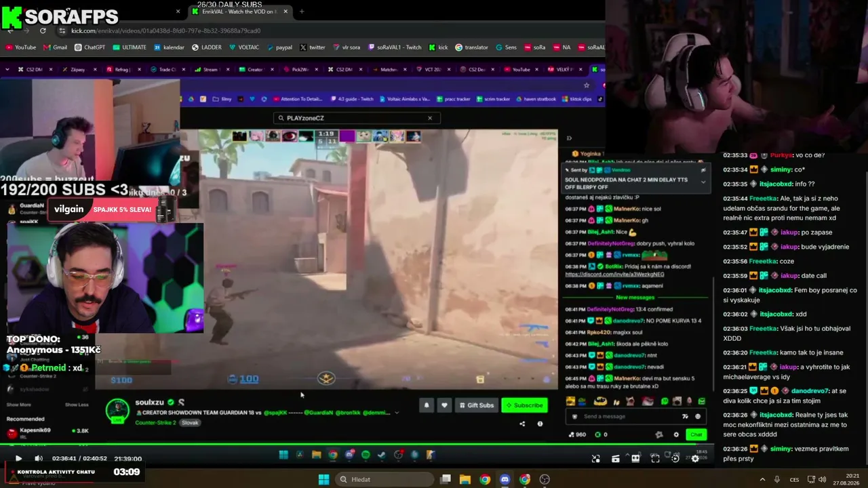
Task: Open the translator bookmark
Action: coord(471,47)
